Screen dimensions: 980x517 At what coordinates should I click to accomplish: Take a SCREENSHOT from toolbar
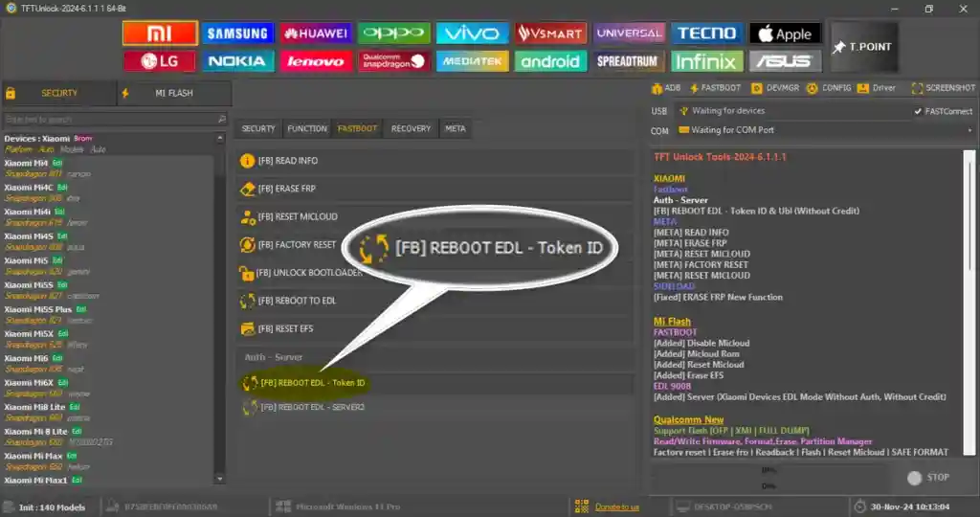click(x=943, y=88)
